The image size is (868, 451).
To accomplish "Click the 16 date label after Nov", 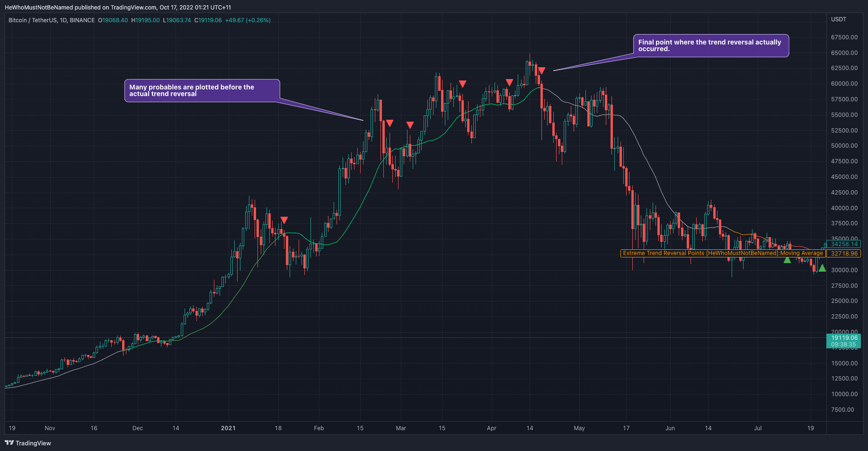I will click(94, 428).
